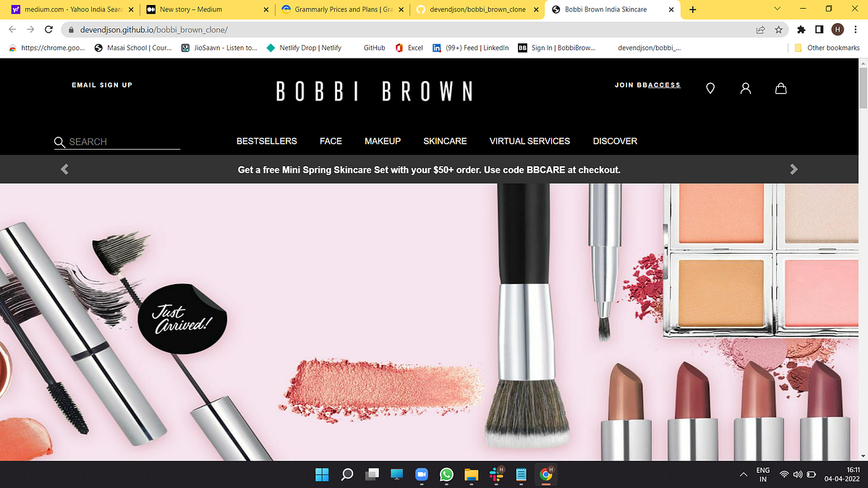The width and height of the screenshot is (868, 488).
Task: Click the JOIN BBACCESS link
Action: [647, 85]
